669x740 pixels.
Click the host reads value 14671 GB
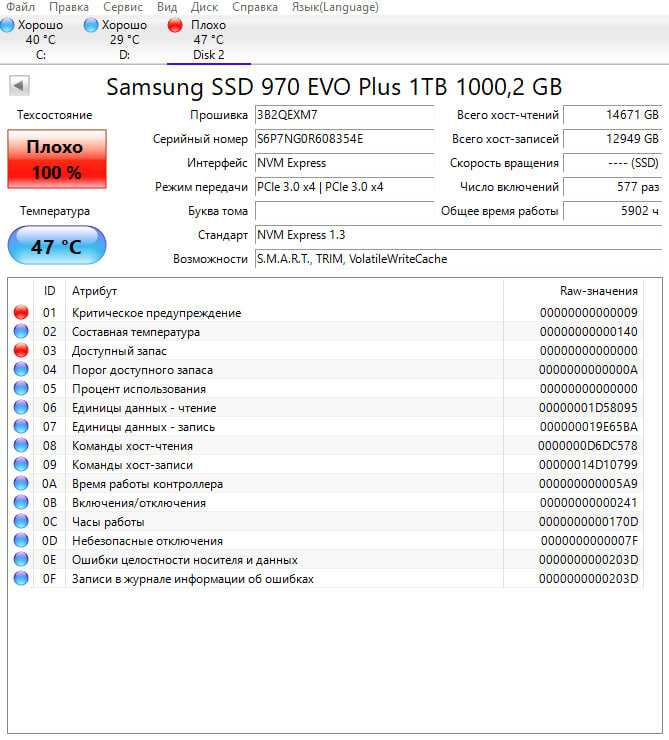pyautogui.click(x=613, y=115)
